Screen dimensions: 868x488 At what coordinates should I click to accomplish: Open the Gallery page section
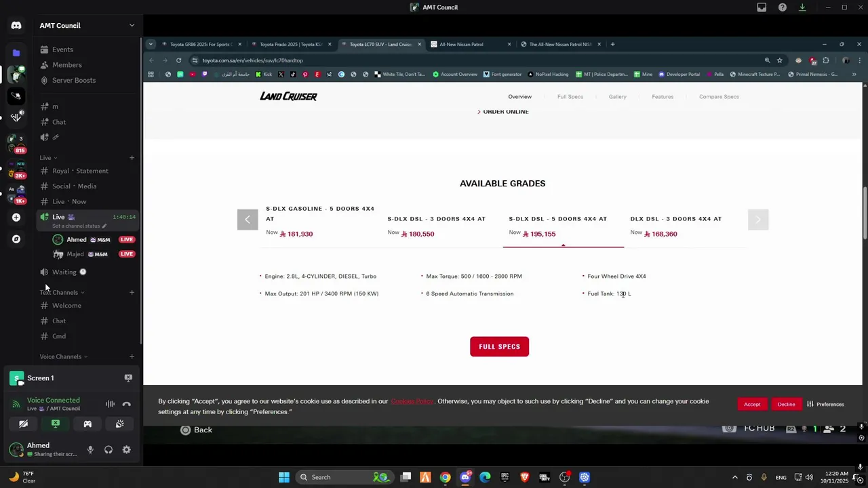coord(618,97)
